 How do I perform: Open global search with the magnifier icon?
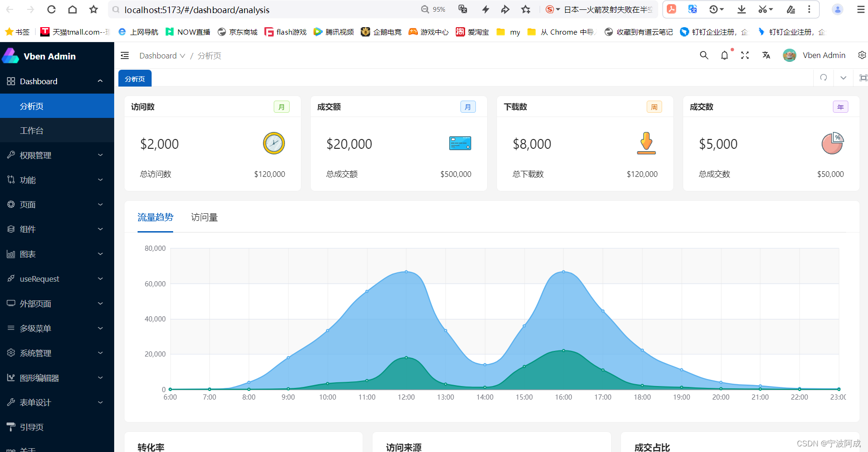click(704, 55)
